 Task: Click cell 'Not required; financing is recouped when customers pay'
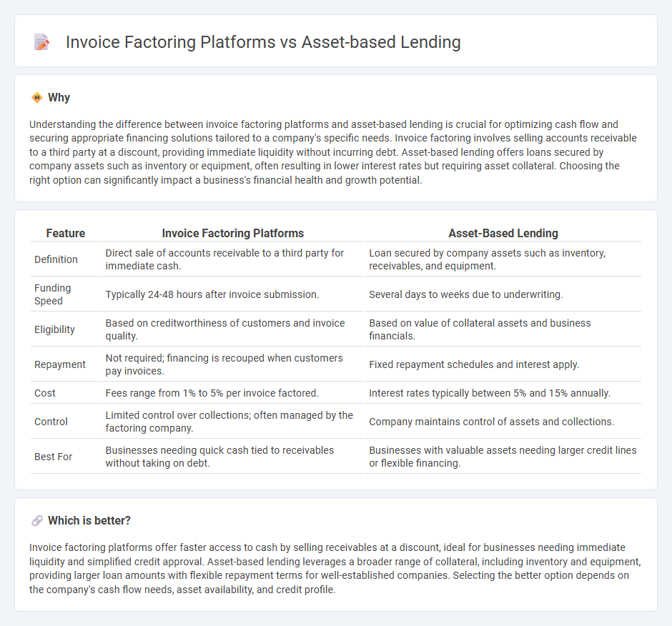pyautogui.click(x=233, y=364)
